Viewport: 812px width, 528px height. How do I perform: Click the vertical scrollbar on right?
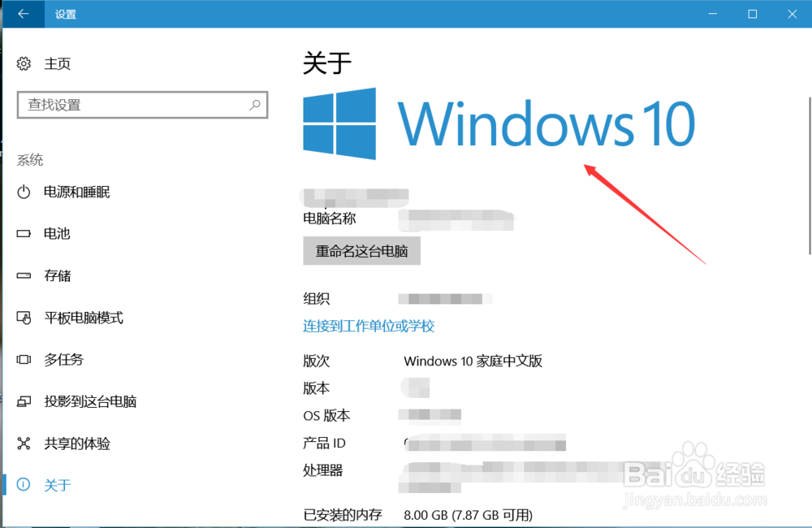click(810, 175)
